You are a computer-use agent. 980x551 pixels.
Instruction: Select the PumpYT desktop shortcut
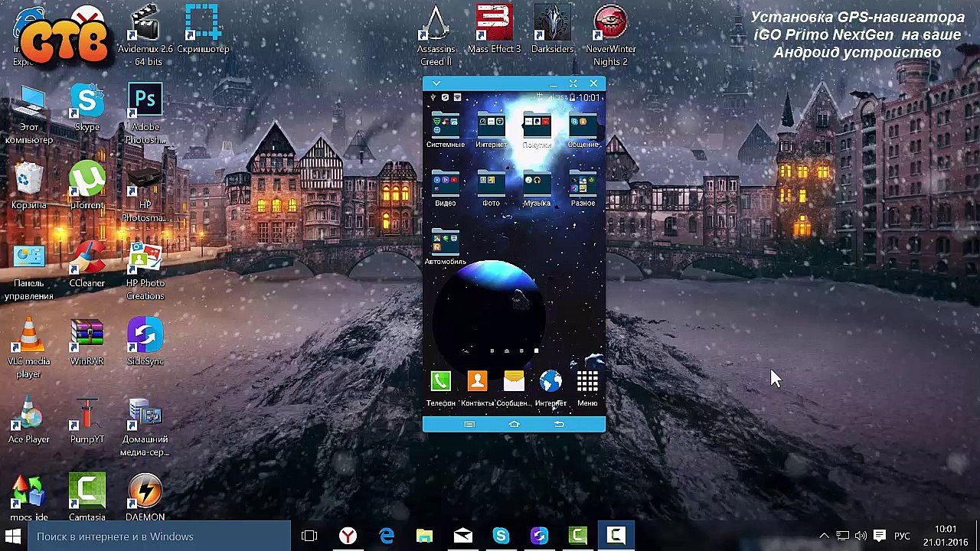(x=87, y=421)
